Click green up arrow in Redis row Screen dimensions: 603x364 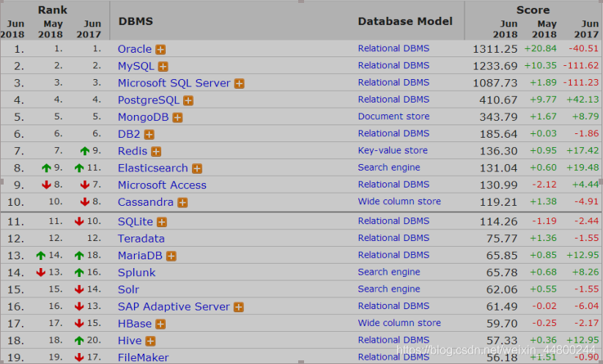(85, 151)
